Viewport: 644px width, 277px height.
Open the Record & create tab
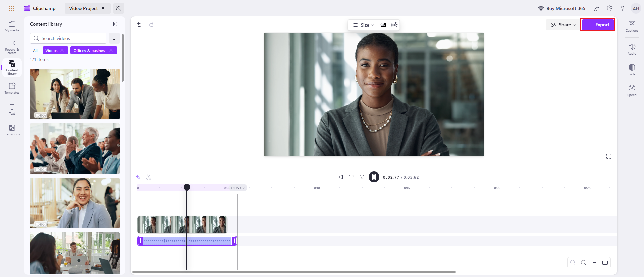12,47
